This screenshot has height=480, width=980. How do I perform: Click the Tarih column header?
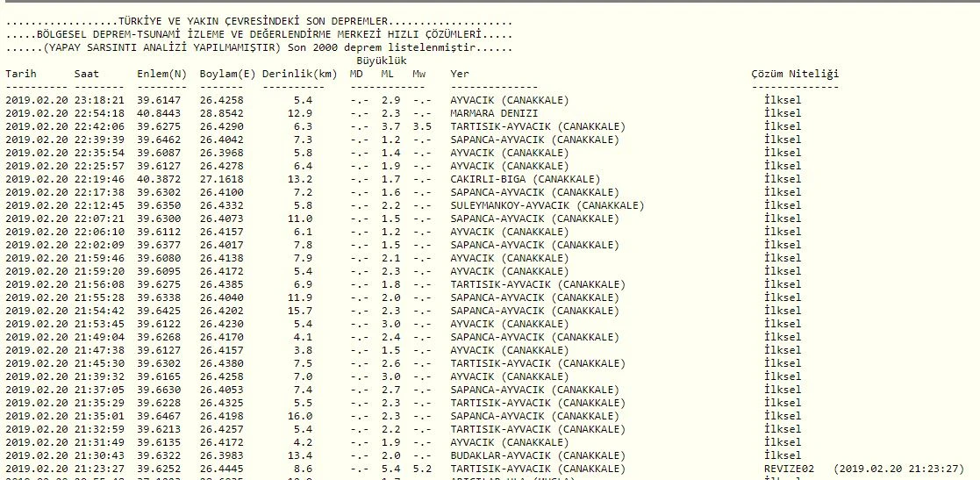(x=21, y=74)
